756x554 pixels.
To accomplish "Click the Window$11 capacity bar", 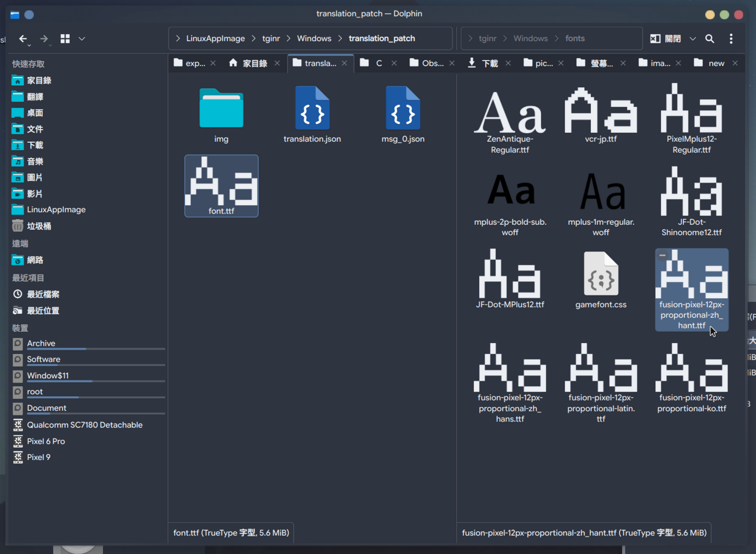I will coord(96,381).
